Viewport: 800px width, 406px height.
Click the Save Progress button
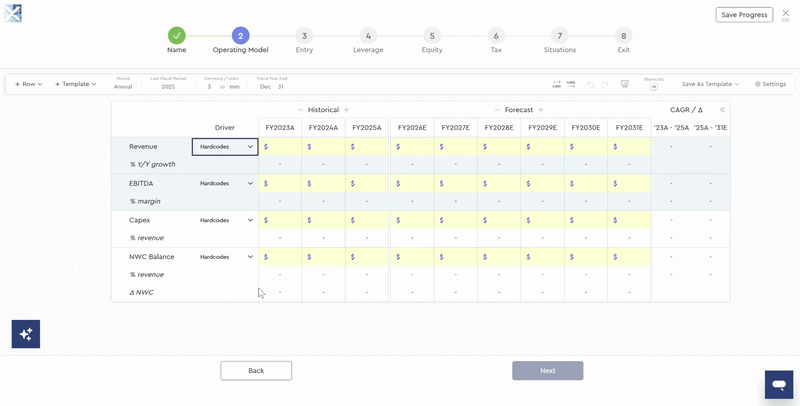tap(744, 15)
